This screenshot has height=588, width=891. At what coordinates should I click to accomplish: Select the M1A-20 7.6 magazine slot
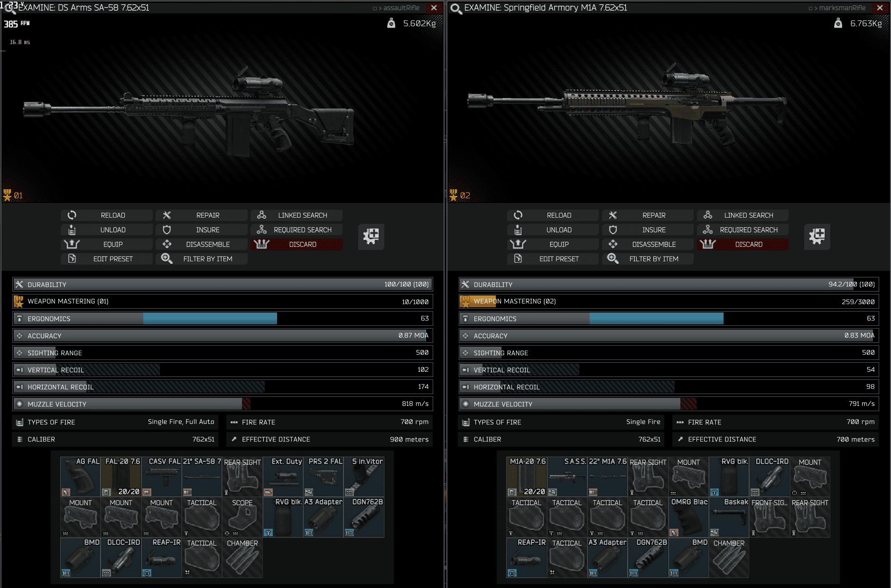pos(527,477)
